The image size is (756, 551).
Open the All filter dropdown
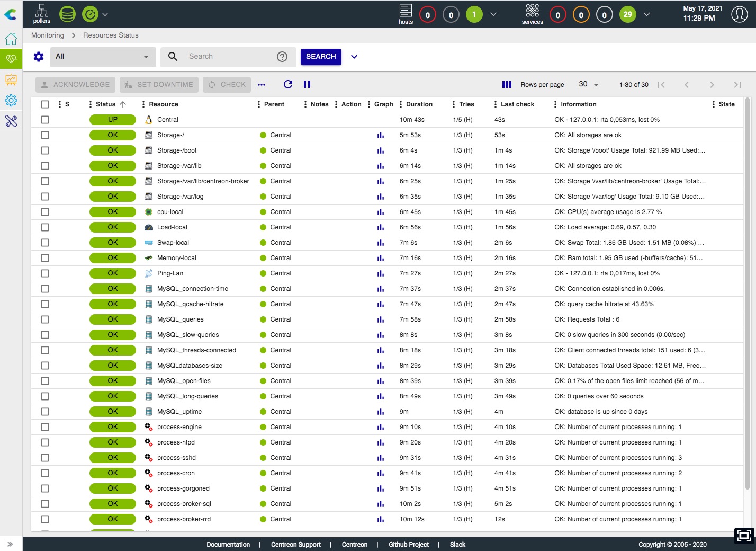(103, 57)
